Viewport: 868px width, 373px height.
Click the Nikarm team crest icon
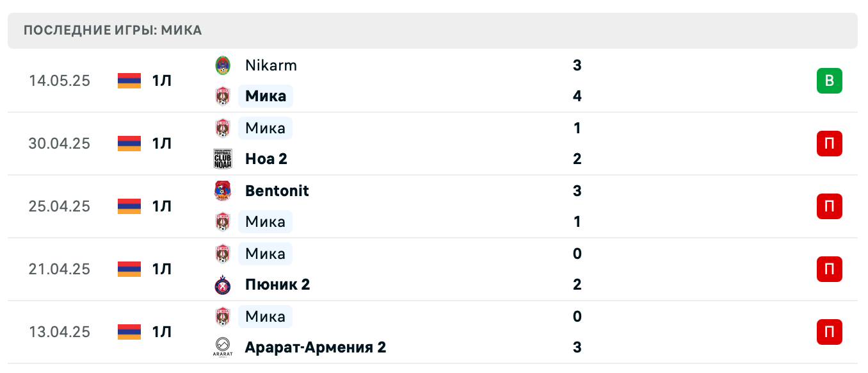coord(222,65)
